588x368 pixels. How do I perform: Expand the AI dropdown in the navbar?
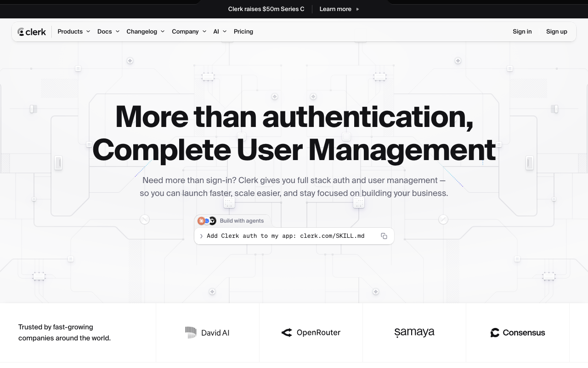tap(220, 32)
